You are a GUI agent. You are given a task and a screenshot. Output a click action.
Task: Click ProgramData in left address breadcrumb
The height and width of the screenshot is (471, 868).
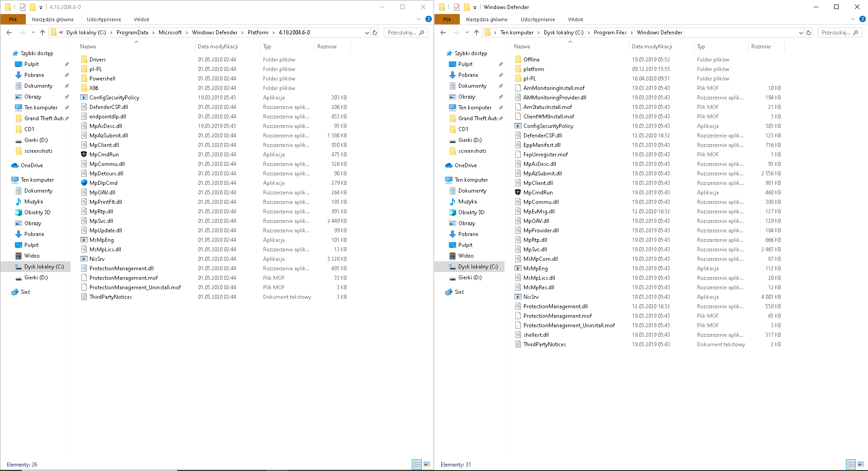tap(132, 33)
